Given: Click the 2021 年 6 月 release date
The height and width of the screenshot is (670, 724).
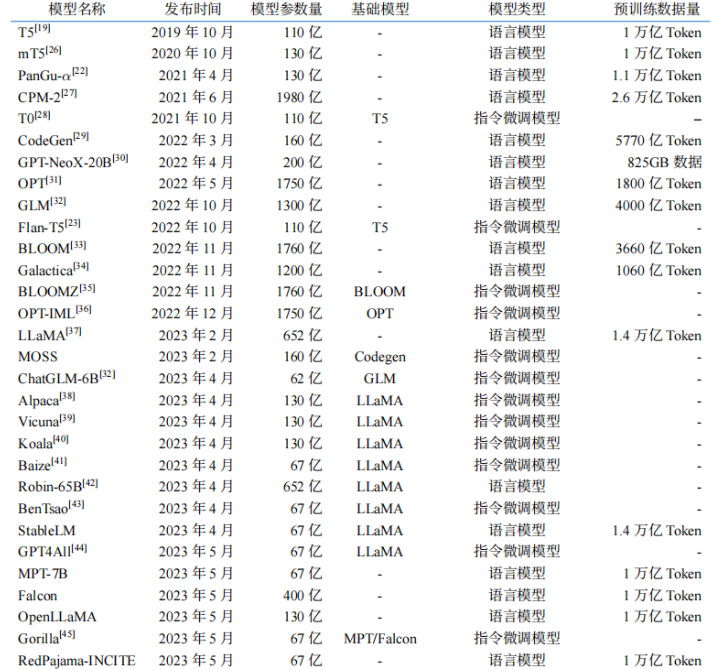Looking at the screenshot, I should tap(196, 97).
